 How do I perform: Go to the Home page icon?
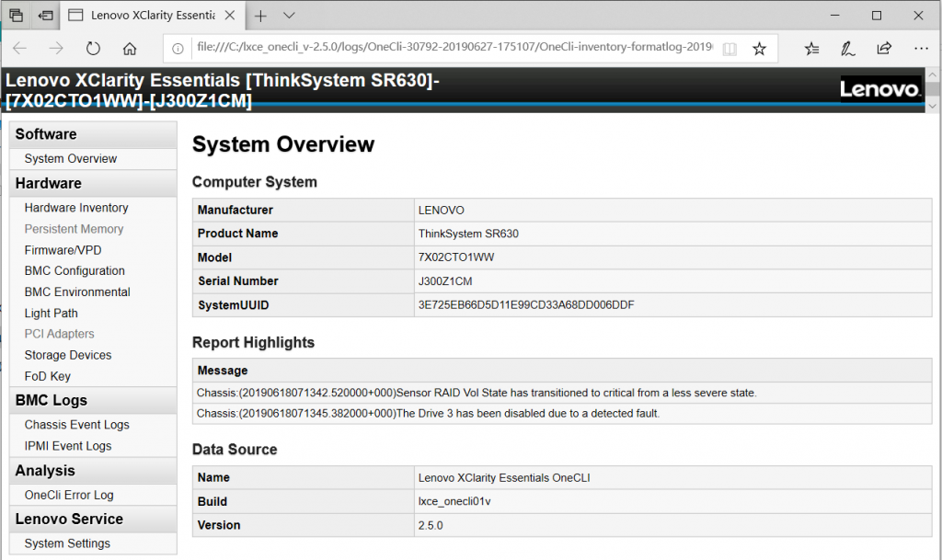[130, 49]
